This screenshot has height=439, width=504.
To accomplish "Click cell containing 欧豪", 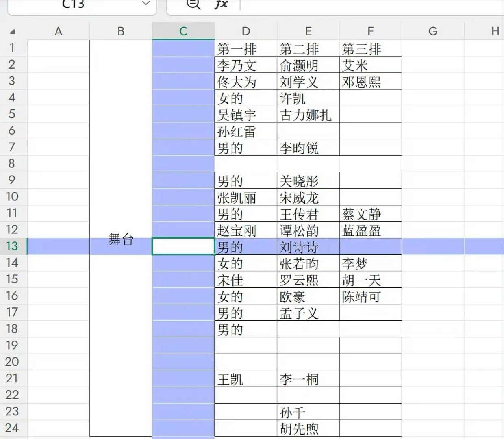I will (x=308, y=296).
